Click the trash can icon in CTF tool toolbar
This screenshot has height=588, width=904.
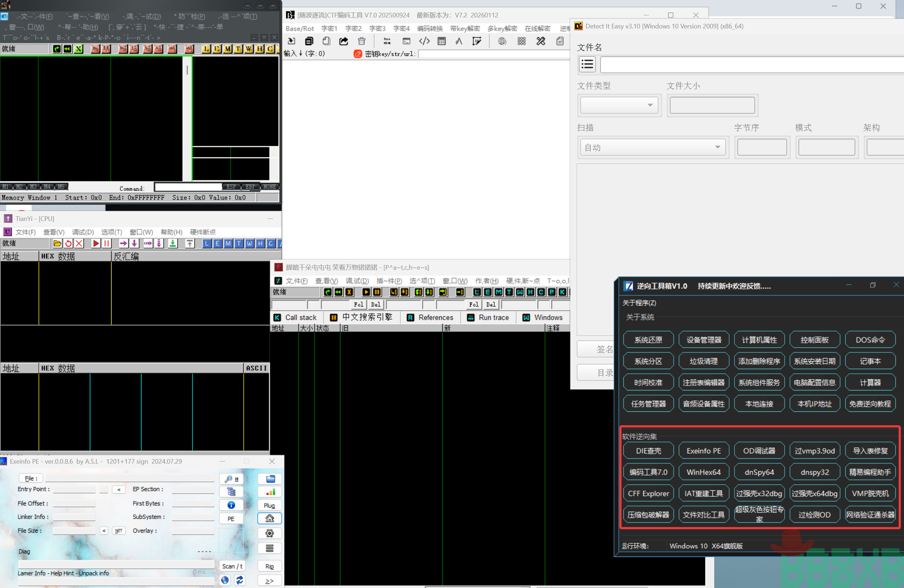[362, 41]
